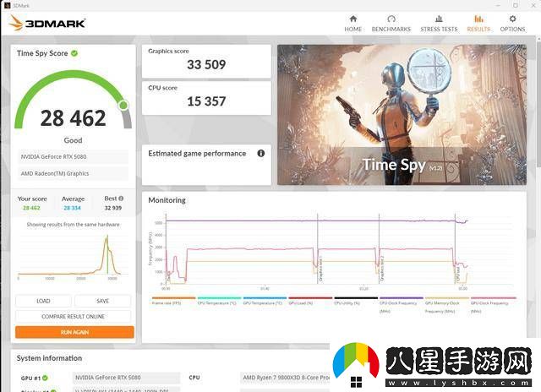Image resolution: width=541 pixels, height=392 pixels.
Task: Open the BENCHMARKS section
Action: (x=391, y=24)
